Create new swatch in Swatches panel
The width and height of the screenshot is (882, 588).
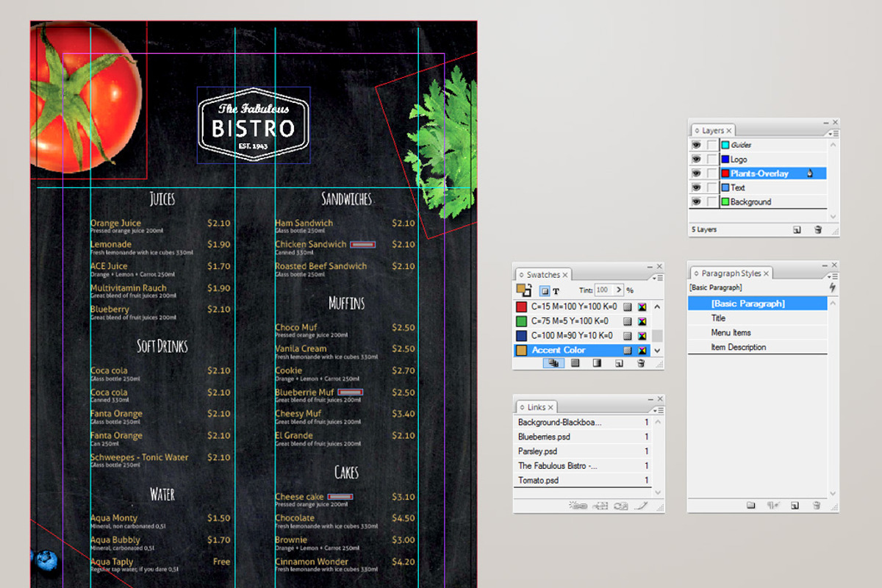619,363
